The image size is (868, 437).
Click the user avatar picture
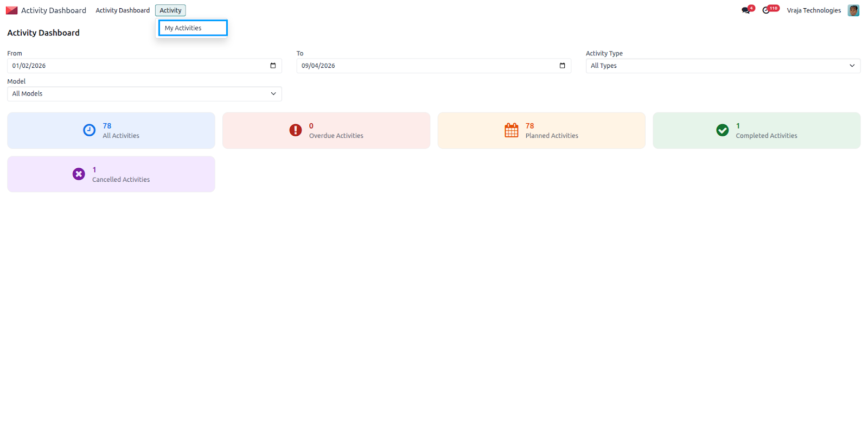click(x=853, y=10)
